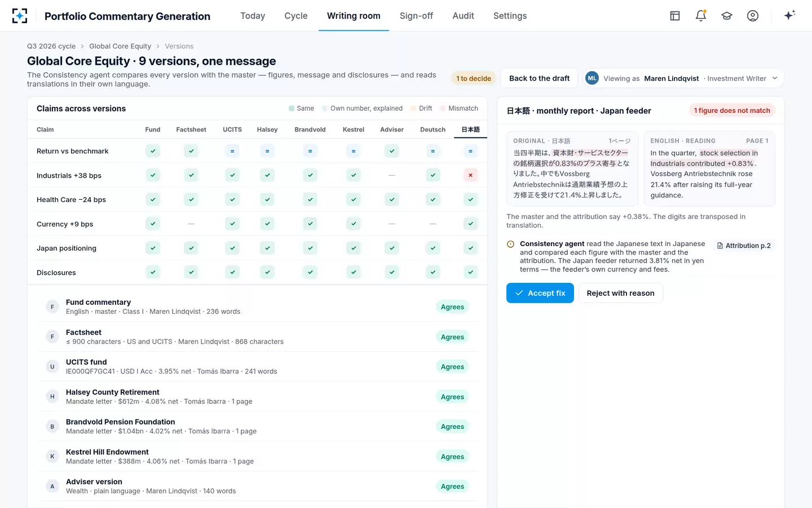Click Agrees badge for Adviser version
812x508 pixels.
pos(452,487)
